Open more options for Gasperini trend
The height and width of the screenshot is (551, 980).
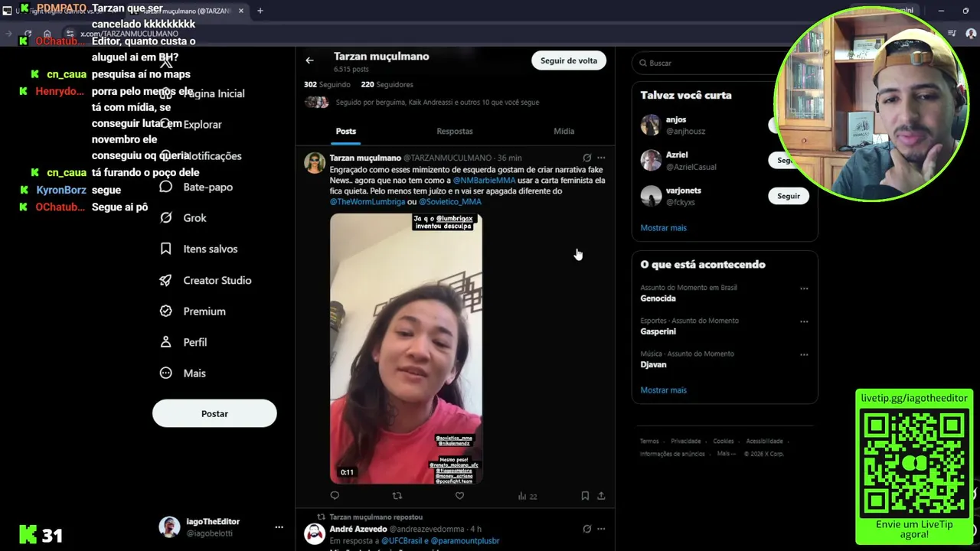point(804,321)
